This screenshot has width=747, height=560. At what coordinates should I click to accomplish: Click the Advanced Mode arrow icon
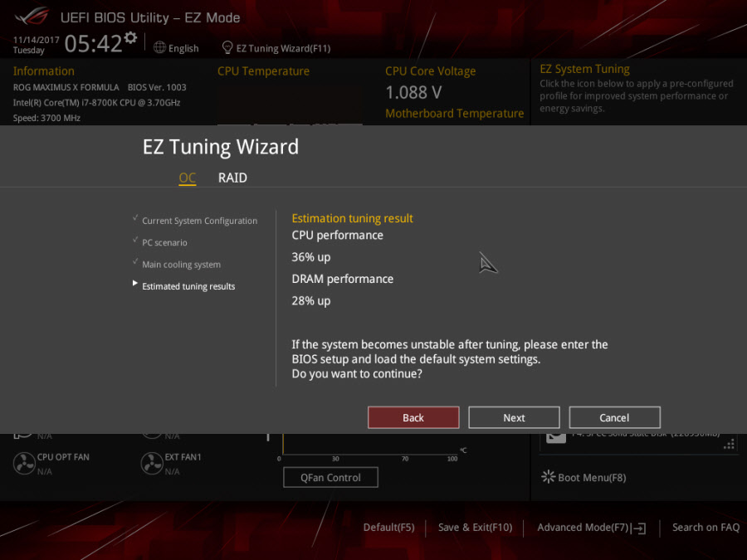pos(639,528)
